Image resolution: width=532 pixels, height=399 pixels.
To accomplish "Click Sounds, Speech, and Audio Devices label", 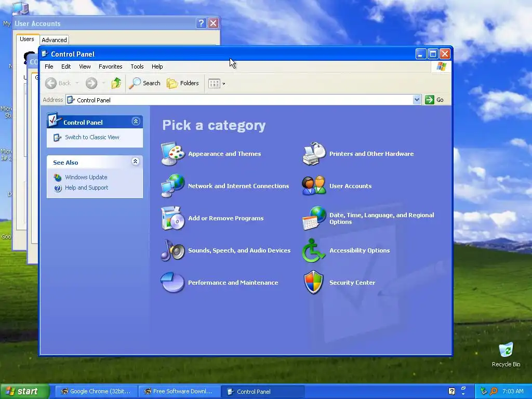I will click(x=239, y=250).
